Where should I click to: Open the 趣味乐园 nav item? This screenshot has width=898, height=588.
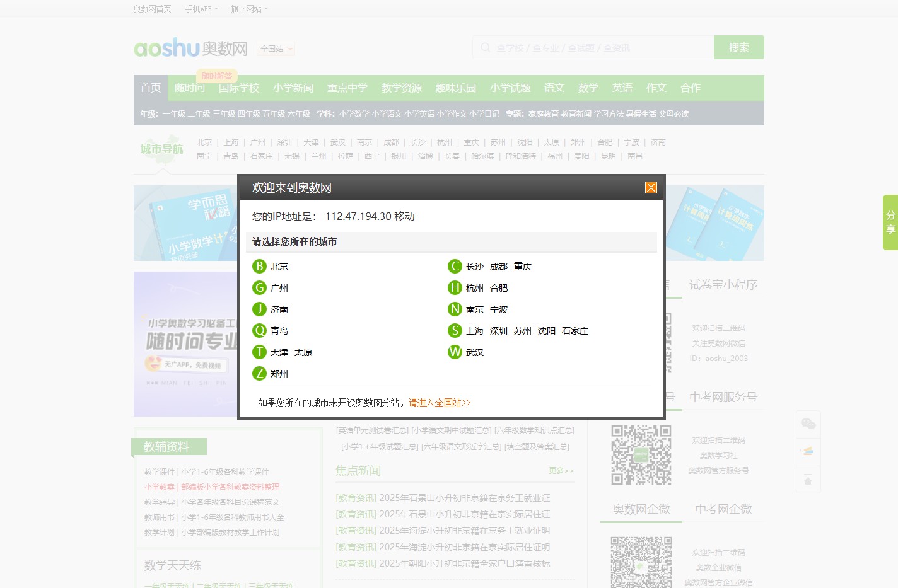click(456, 88)
